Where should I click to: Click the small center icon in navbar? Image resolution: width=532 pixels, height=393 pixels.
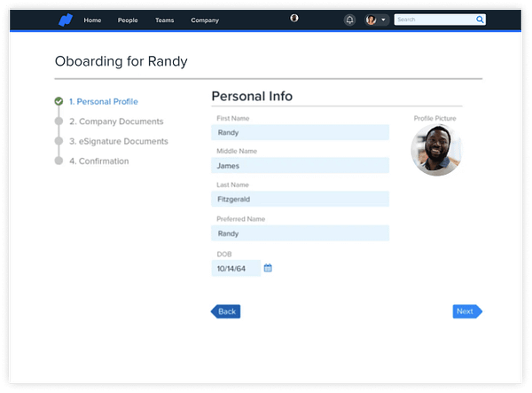pos(293,18)
